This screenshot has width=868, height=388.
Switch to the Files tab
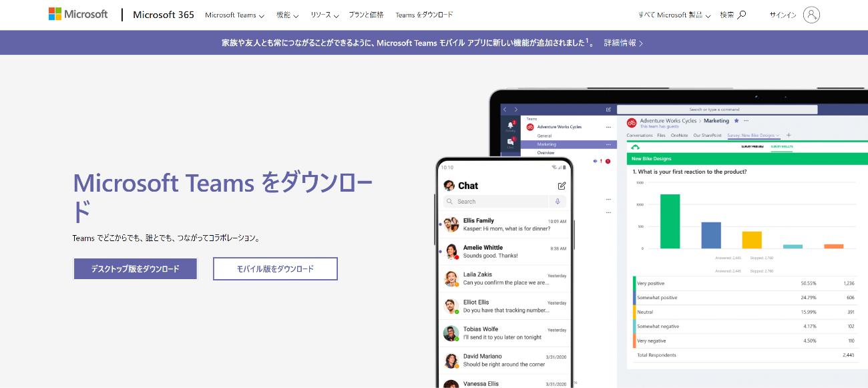coord(661,135)
